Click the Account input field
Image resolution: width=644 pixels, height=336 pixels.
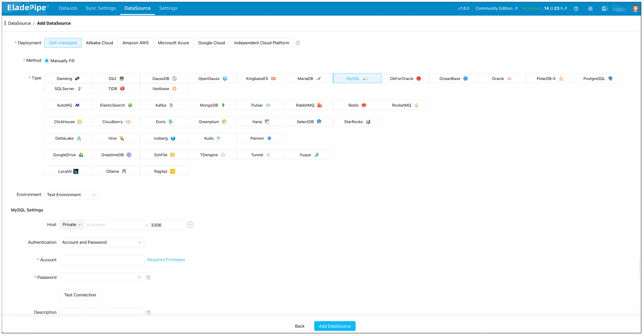pyautogui.click(x=102, y=260)
